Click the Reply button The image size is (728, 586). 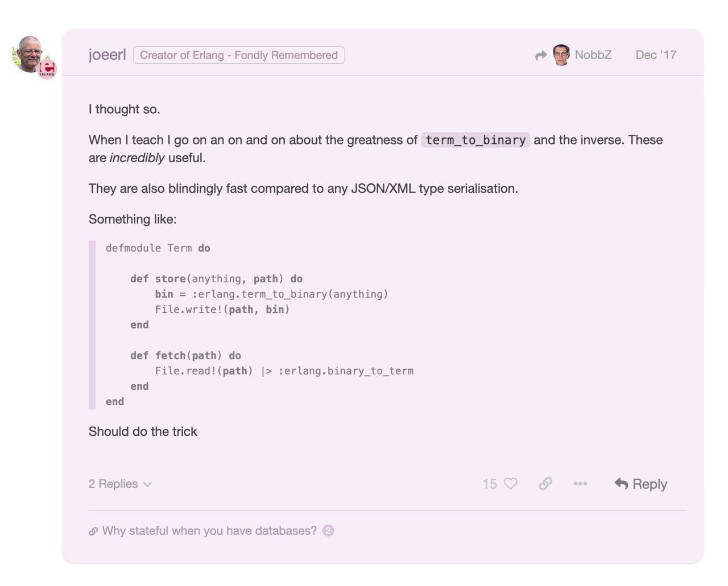point(640,484)
